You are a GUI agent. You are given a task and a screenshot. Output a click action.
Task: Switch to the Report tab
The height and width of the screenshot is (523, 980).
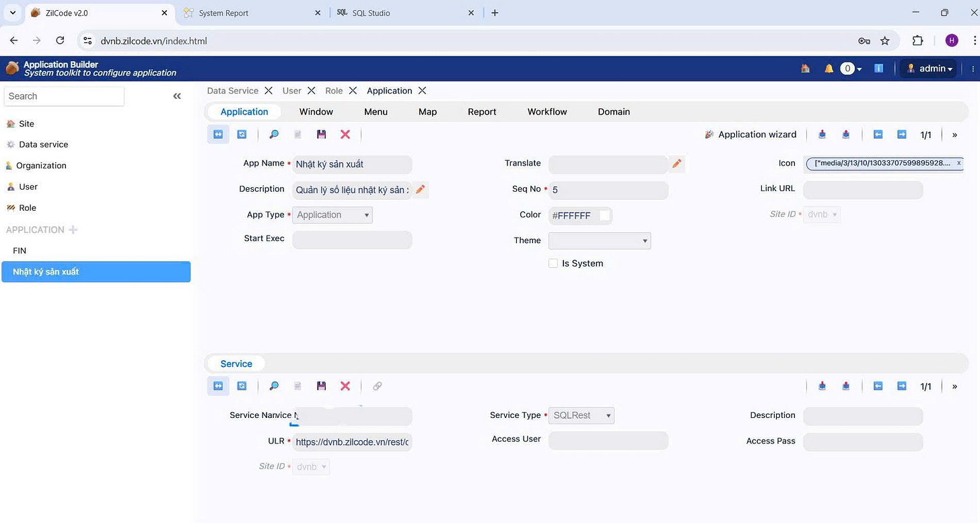tap(482, 112)
